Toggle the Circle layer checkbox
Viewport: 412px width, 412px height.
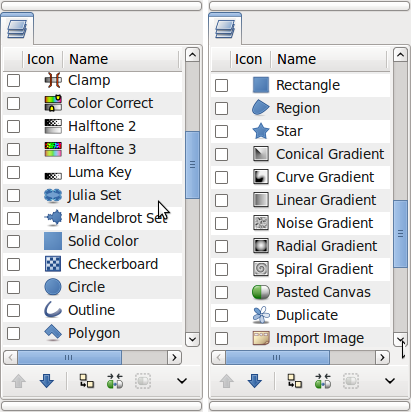pos(13,287)
